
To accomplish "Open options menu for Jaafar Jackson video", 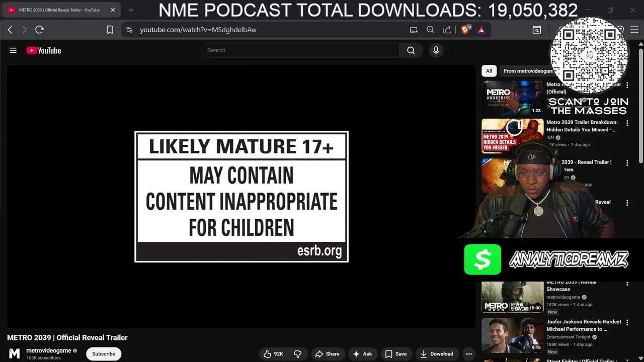I will point(627,323).
